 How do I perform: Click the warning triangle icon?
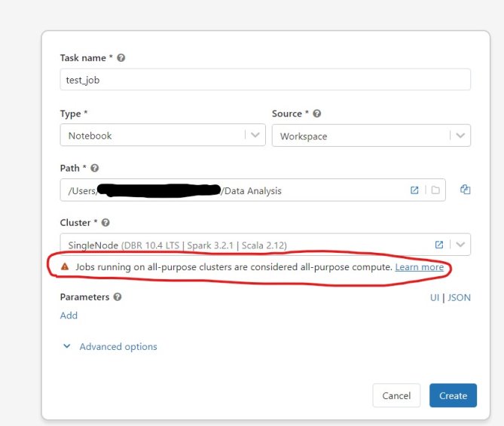65,266
